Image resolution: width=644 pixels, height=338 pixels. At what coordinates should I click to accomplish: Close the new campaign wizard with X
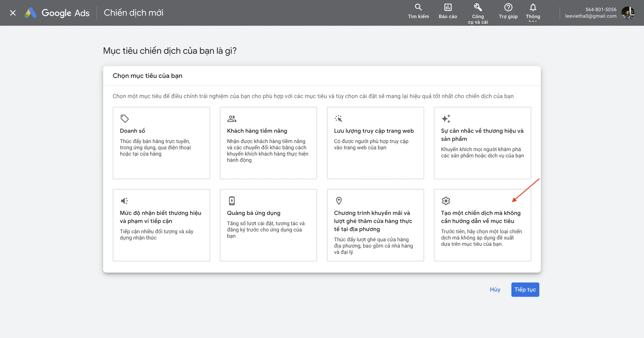click(x=13, y=13)
